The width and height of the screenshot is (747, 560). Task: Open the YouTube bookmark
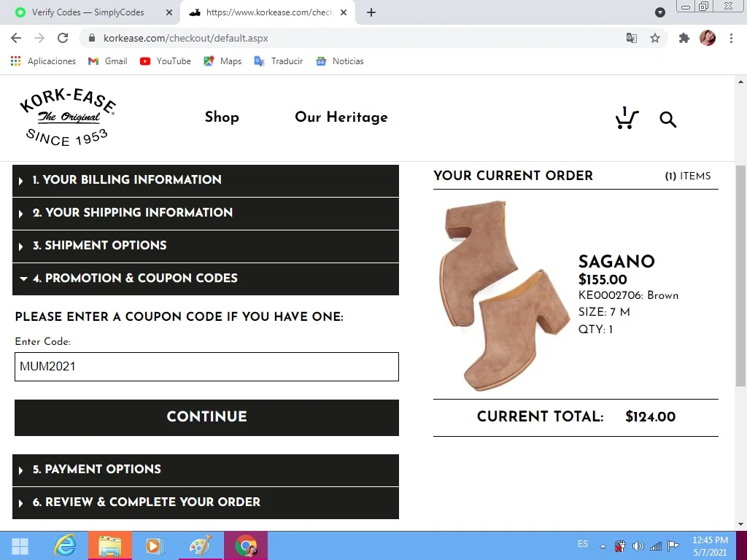point(166,61)
